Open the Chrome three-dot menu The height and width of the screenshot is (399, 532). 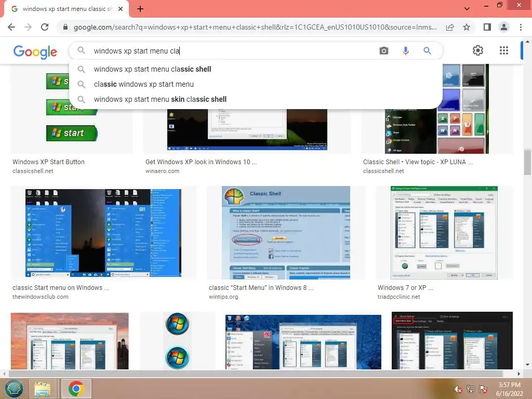[521, 27]
